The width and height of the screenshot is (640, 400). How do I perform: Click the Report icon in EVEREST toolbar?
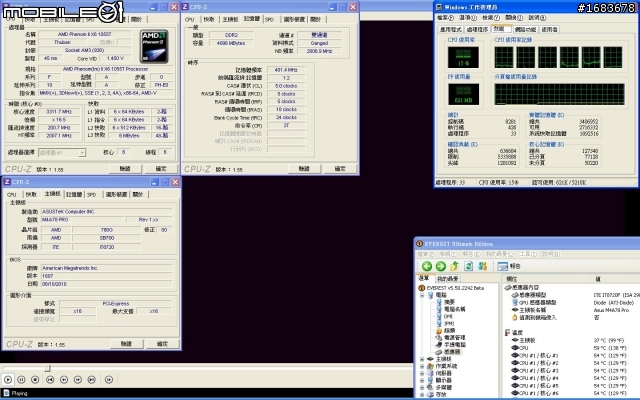(x=503, y=266)
